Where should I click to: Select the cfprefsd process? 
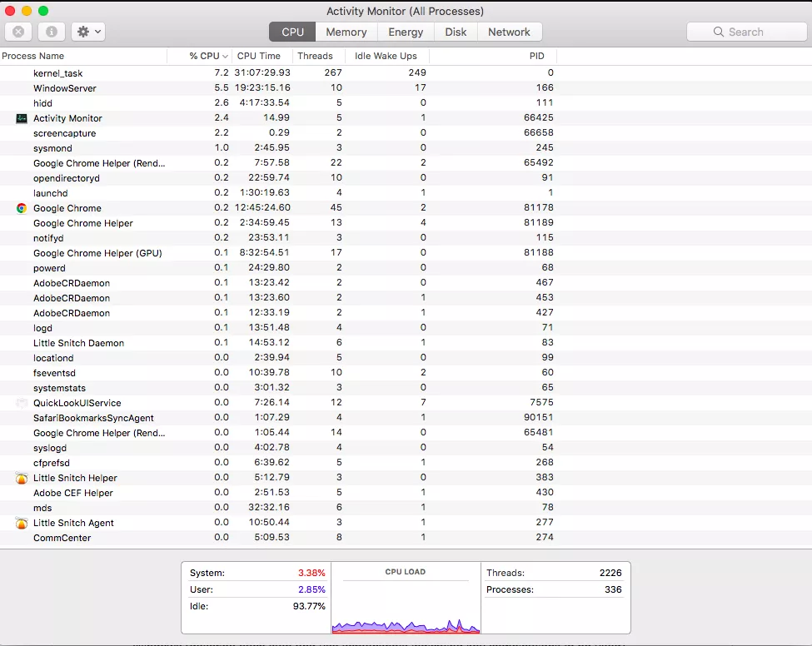(406, 464)
